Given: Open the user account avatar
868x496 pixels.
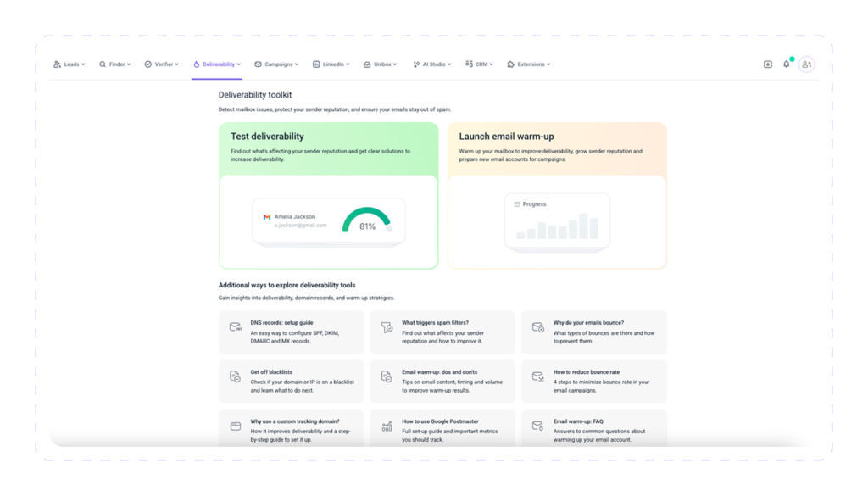Looking at the screenshot, I should [807, 64].
